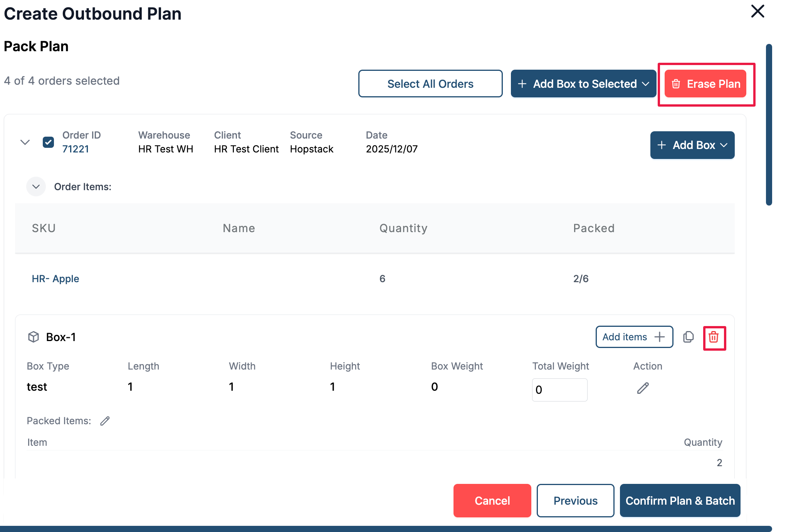Duplicate Box-1 using the copy icon
The image size is (786, 532).
(688, 337)
